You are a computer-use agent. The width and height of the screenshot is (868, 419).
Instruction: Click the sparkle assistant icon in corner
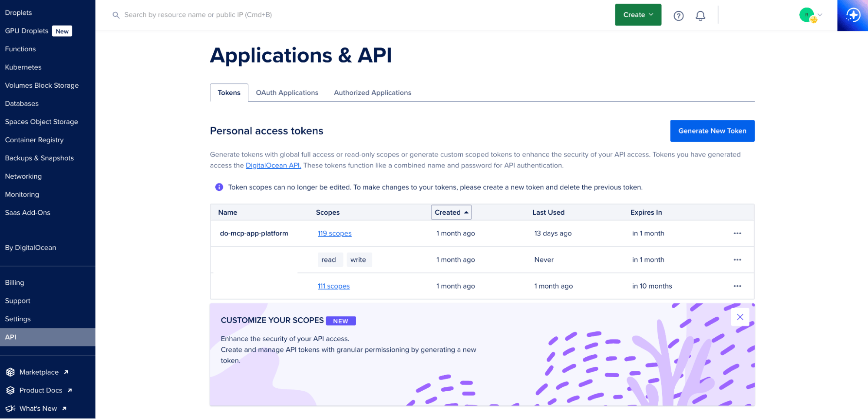coord(853,15)
